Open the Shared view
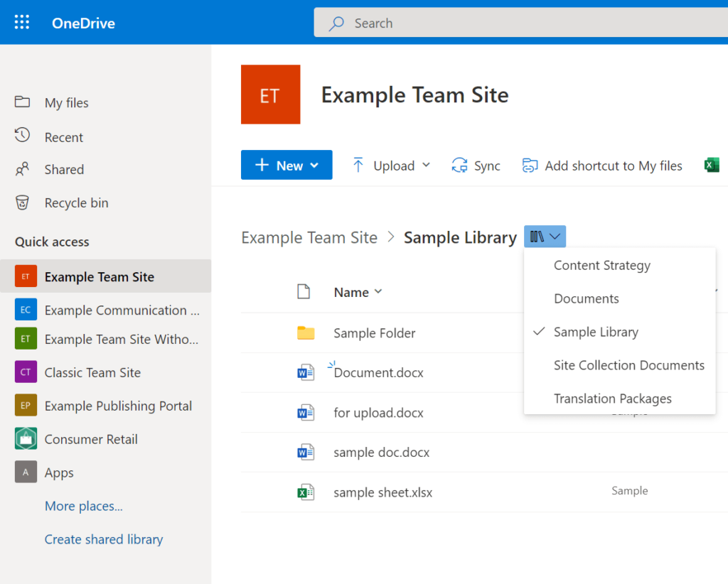Image resolution: width=728 pixels, height=584 pixels. pos(64,170)
